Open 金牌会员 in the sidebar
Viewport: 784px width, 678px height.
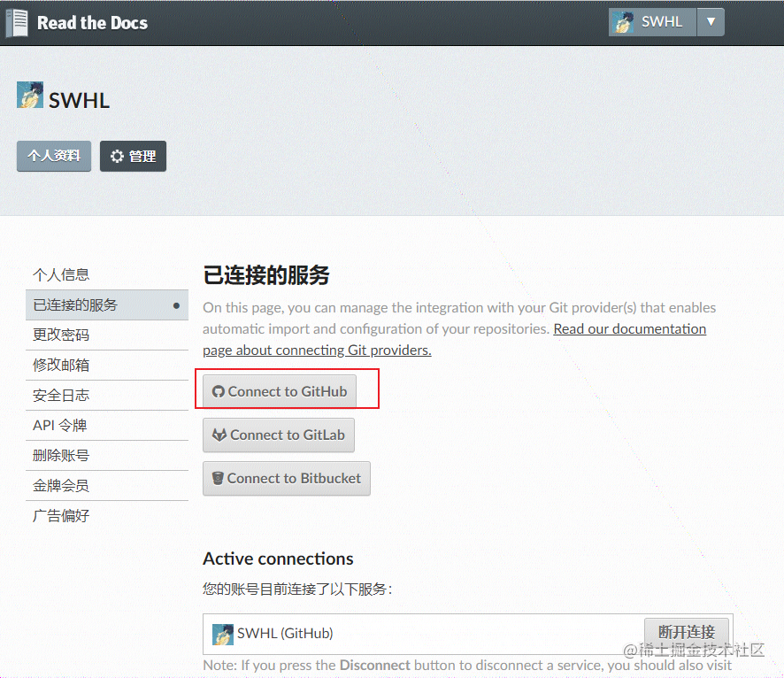(x=107, y=486)
